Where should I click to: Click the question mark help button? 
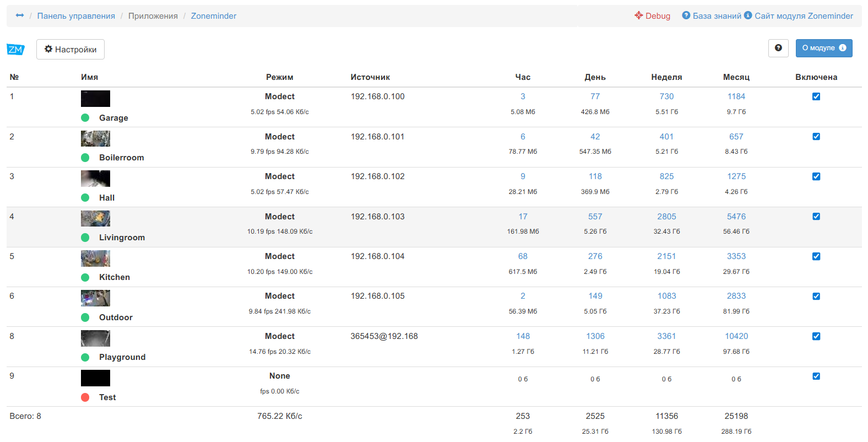(778, 48)
